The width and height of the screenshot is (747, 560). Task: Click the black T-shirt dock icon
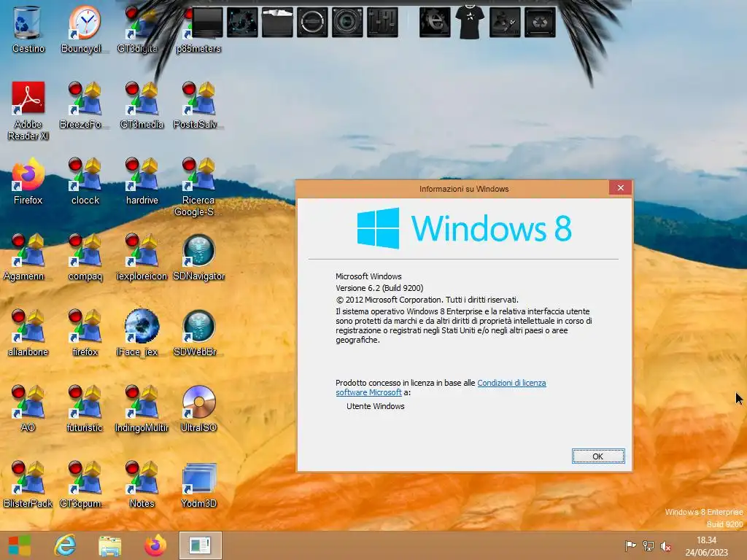point(470,22)
